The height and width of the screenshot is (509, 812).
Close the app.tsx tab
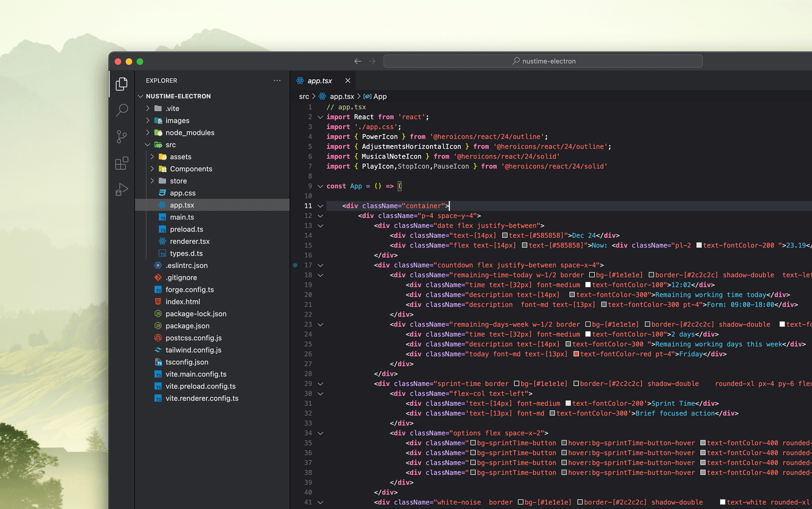(348, 81)
